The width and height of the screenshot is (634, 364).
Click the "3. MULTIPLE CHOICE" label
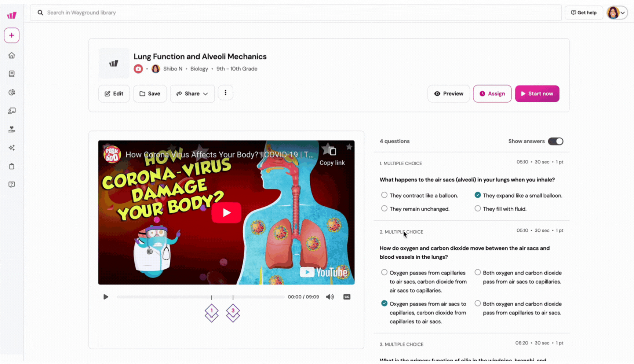click(x=401, y=345)
